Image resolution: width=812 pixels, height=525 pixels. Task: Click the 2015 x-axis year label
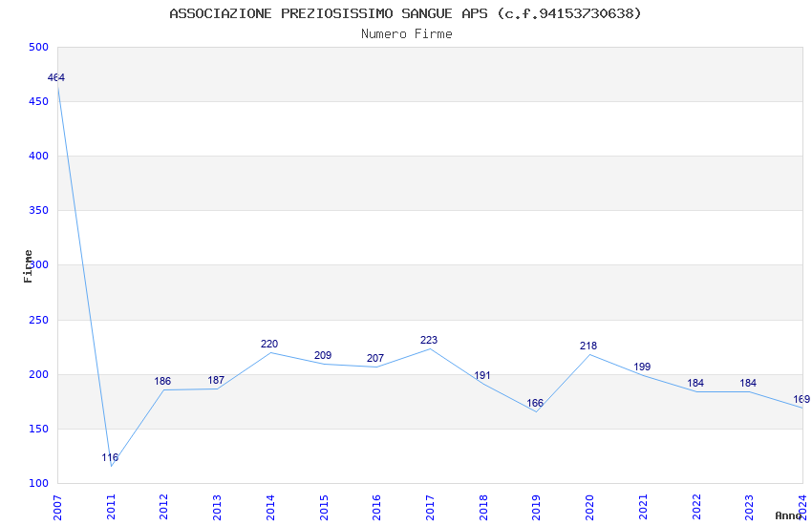[324, 507]
